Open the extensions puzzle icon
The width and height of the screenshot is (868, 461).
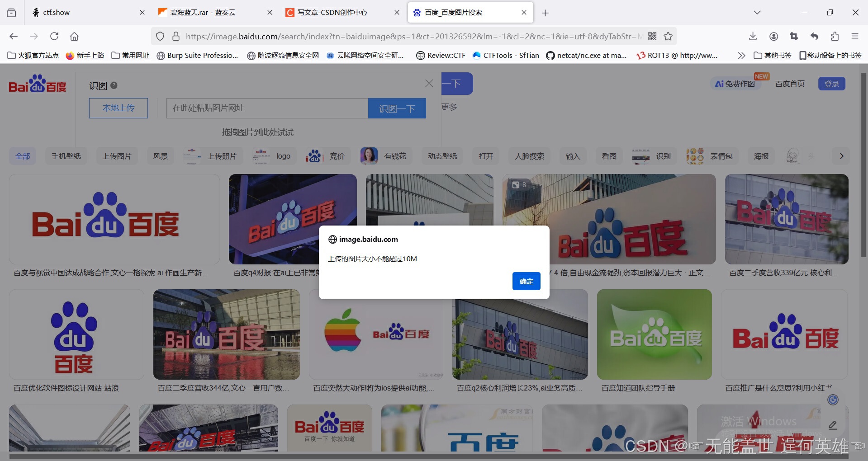coord(835,36)
